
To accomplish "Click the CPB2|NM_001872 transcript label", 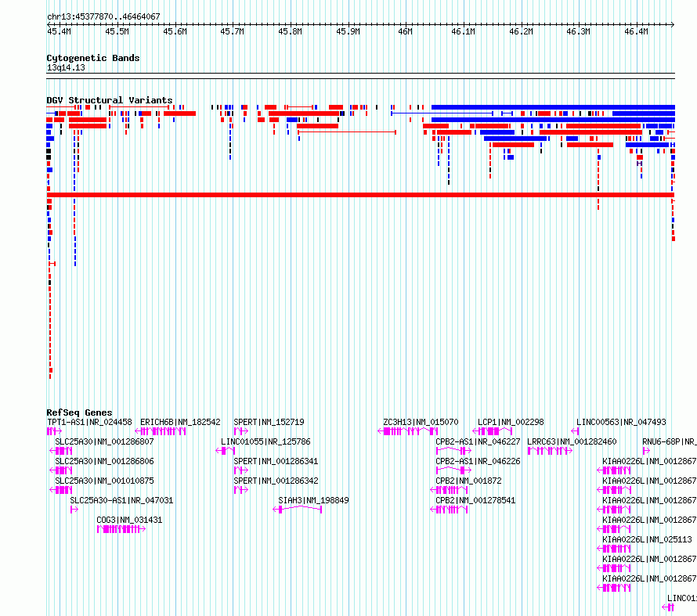I will (468, 481).
